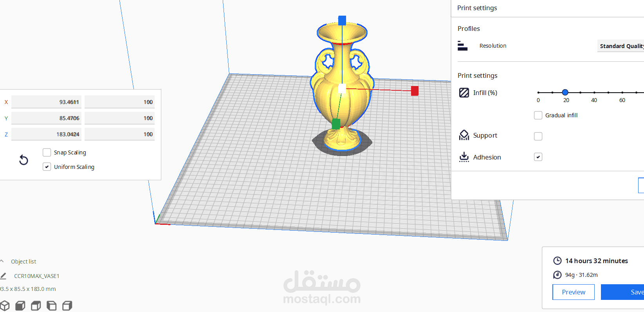
Task: Click the Z scale percent field
Action: (119, 134)
